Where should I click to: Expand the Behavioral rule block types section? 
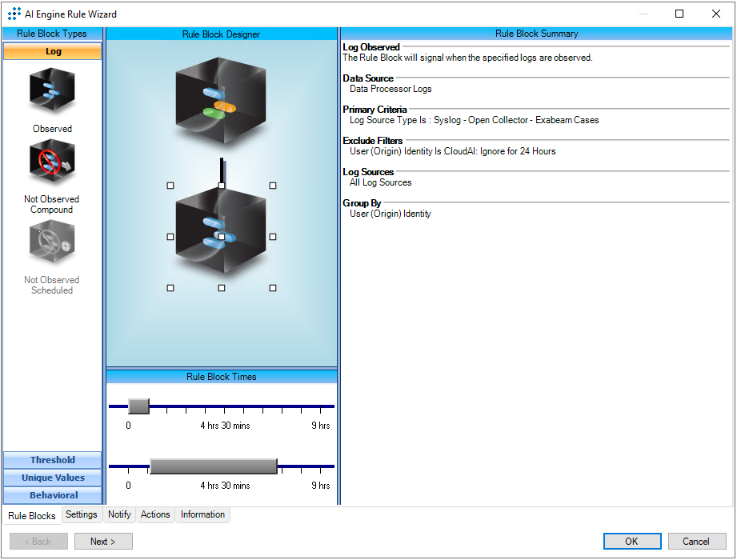53,495
